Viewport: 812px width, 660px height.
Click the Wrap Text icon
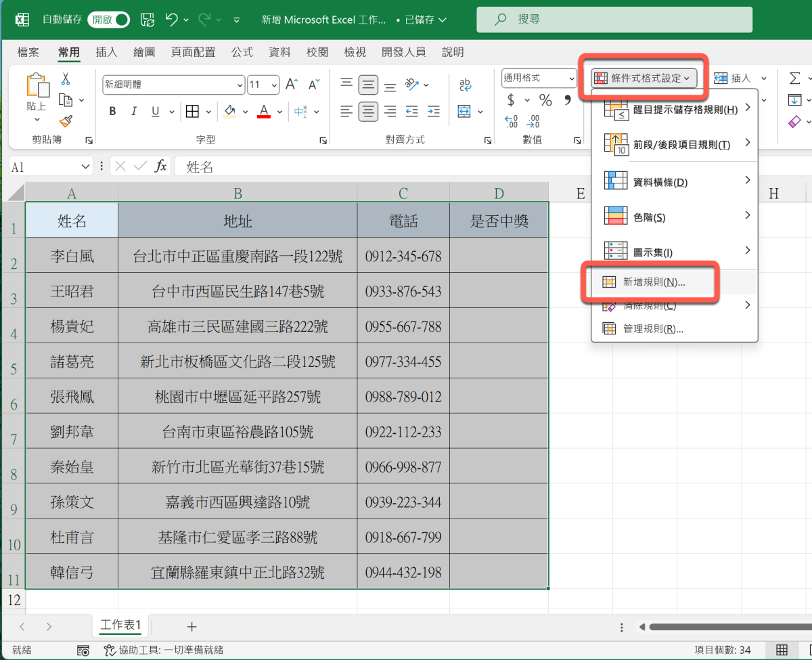pos(465,84)
